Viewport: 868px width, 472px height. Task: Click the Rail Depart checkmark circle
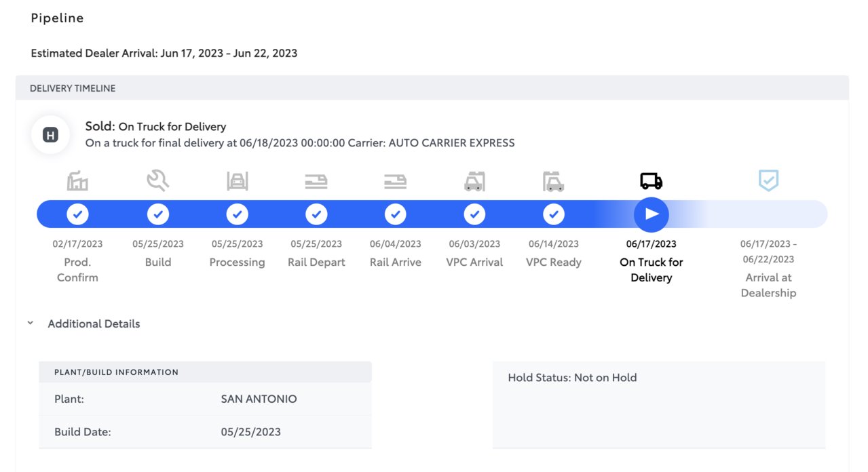tap(316, 214)
